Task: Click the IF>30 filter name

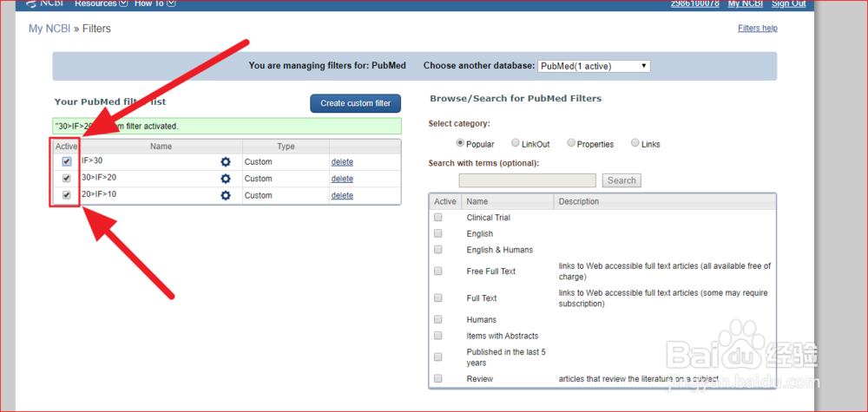Action: coord(92,161)
